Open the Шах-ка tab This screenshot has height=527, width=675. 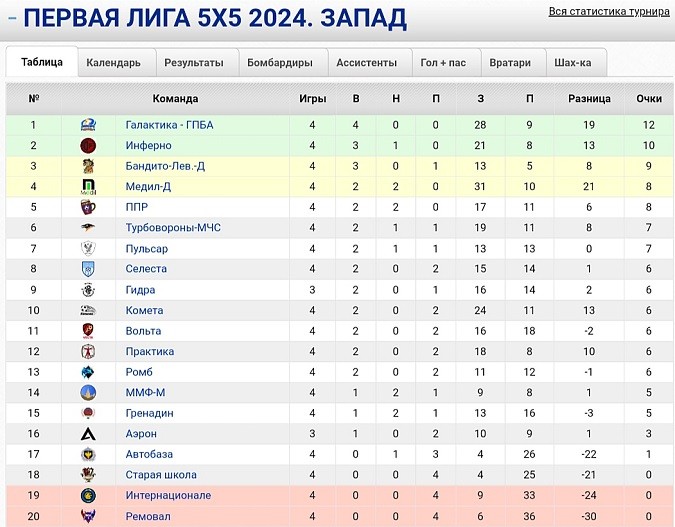(572, 63)
